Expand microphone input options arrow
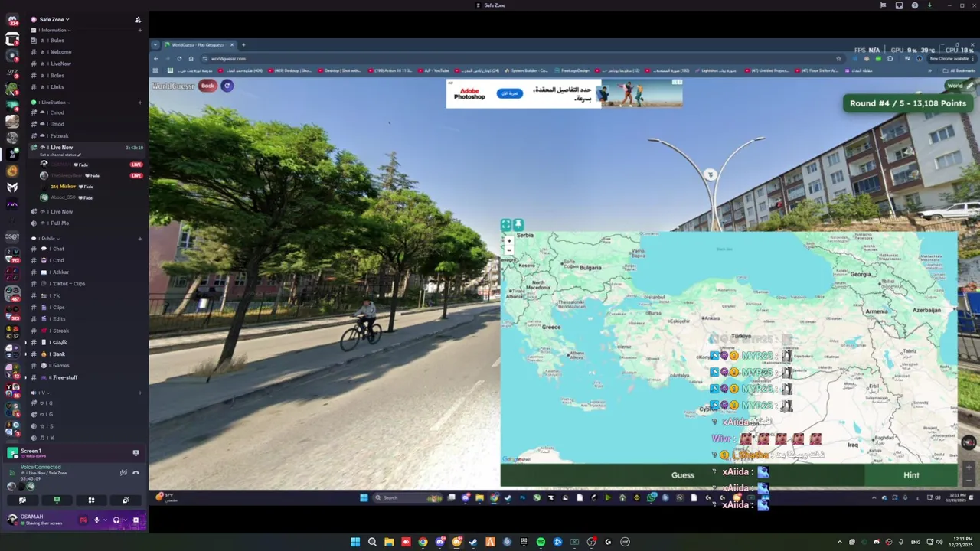Viewport: 980px width, 551px height. pos(104,520)
